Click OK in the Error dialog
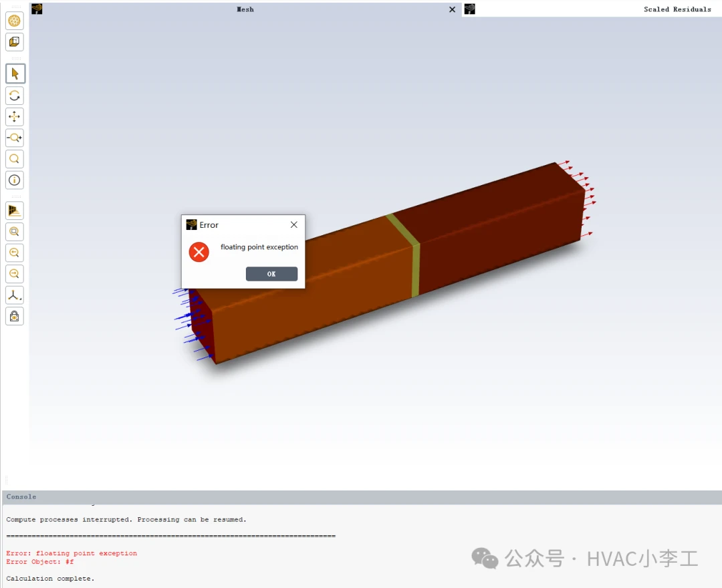This screenshot has width=722, height=588. pyautogui.click(x=271, y=274)
